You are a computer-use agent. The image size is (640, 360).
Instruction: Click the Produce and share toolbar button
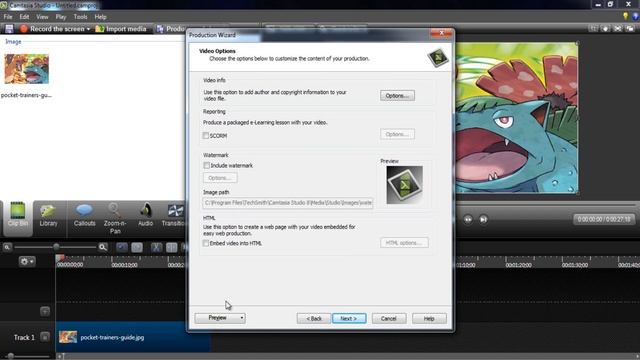coord(171,29)
